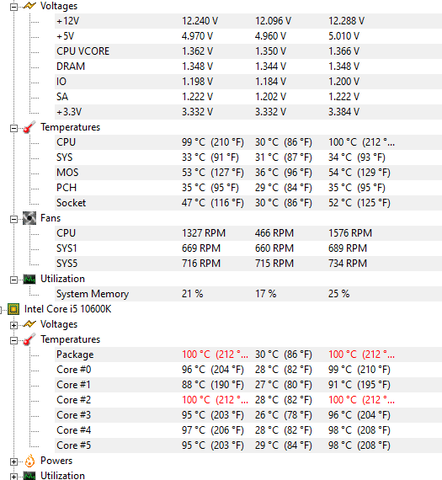Collapse the Fans section

[x=14, y=219]
